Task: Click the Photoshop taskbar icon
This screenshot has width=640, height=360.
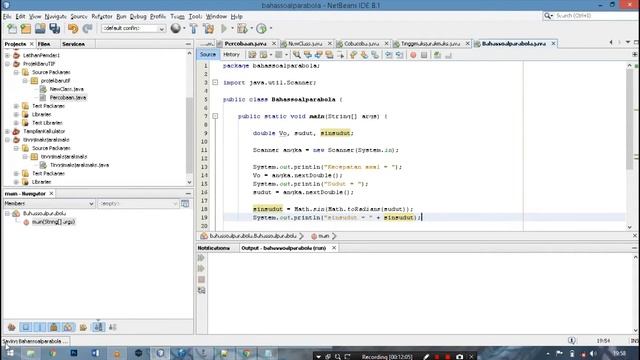Action: (x=74, y=353)
